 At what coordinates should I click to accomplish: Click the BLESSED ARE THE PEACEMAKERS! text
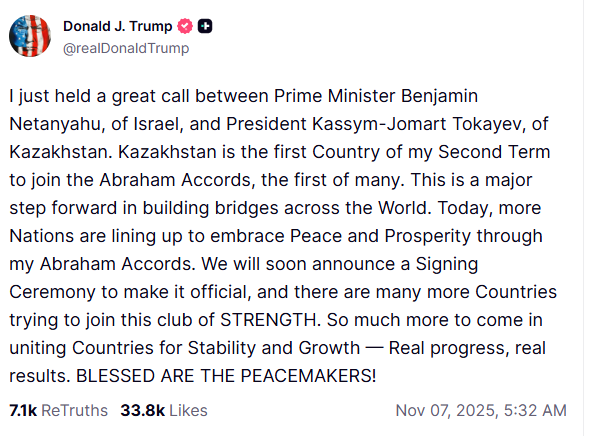coord(226,376)
